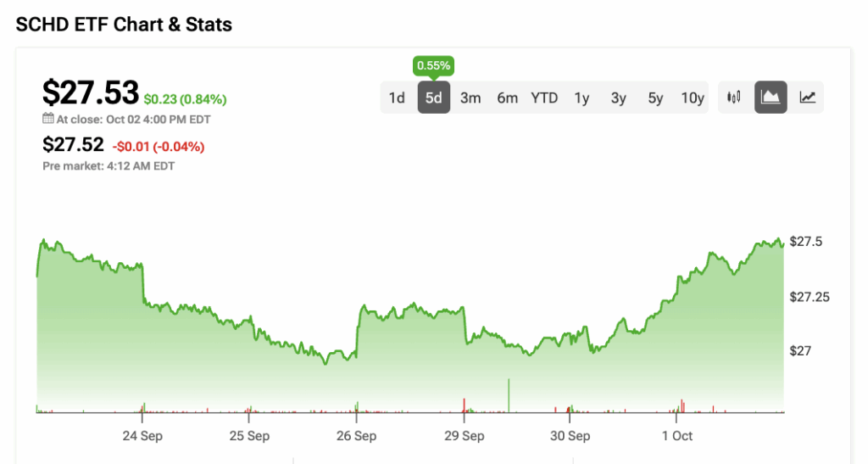View the 3y price history
This screenshot has height=464, width=868.
tap(619, 98)
